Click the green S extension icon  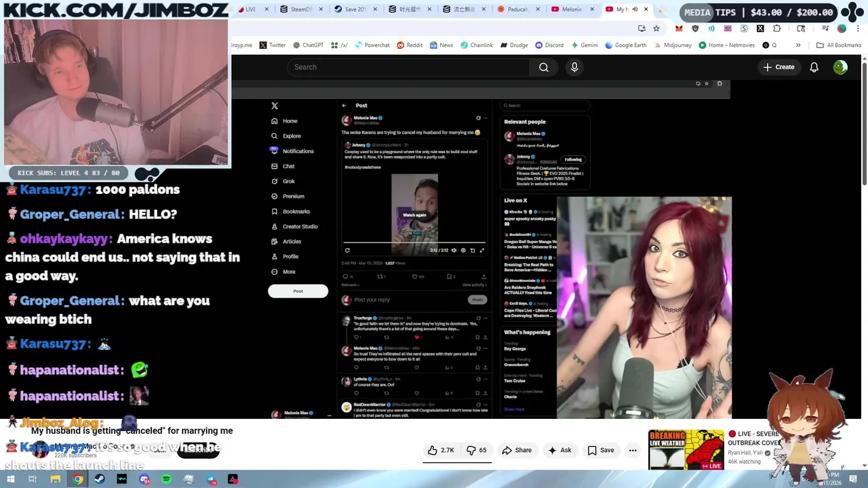tap(744, 28)
